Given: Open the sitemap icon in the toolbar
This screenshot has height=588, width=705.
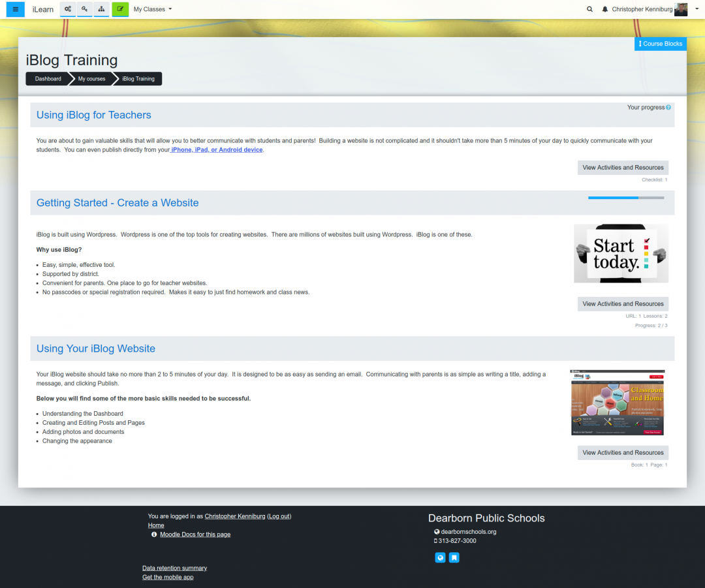Looking at the screenshot, I should click(x=101, y=9).
